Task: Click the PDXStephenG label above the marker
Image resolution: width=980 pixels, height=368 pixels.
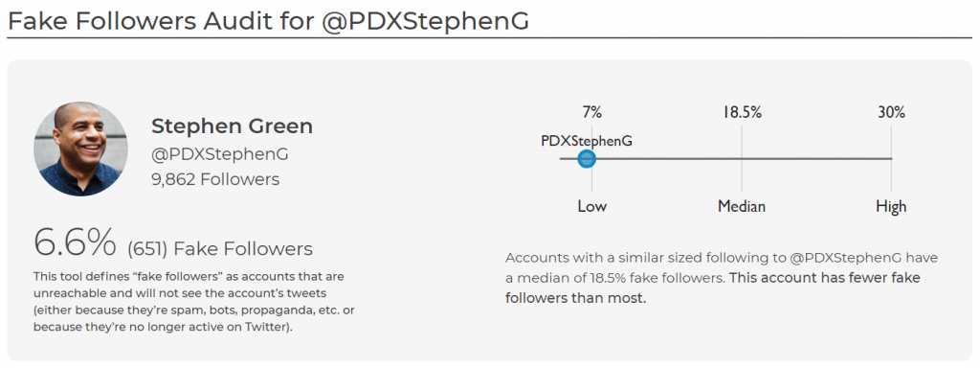Action: 587,141
